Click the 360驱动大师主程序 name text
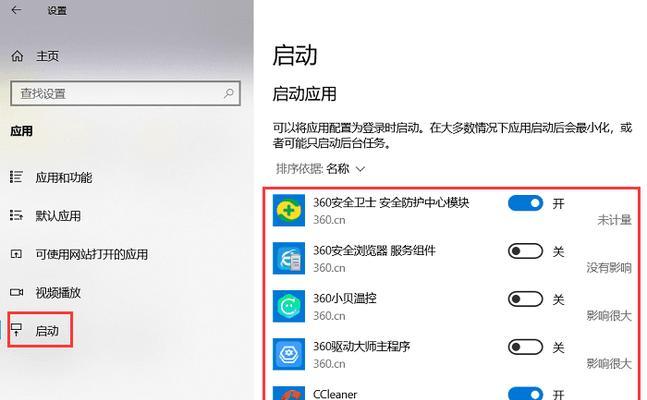The height and width of the screenshot is (400, 647). [x=361, y=346]
